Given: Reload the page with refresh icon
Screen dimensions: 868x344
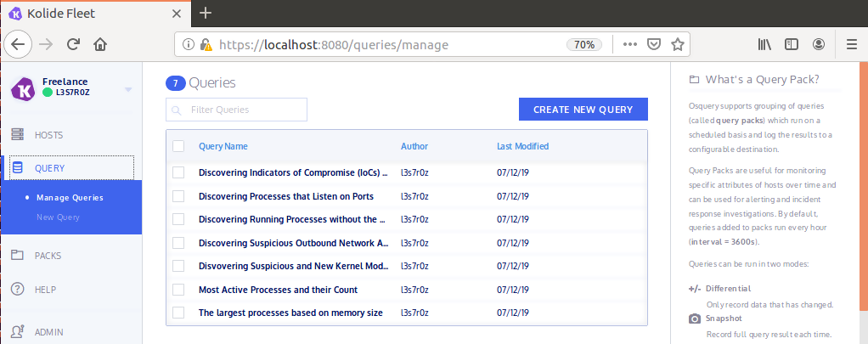Looking at the screenshot, I should (x=74, y=44).
